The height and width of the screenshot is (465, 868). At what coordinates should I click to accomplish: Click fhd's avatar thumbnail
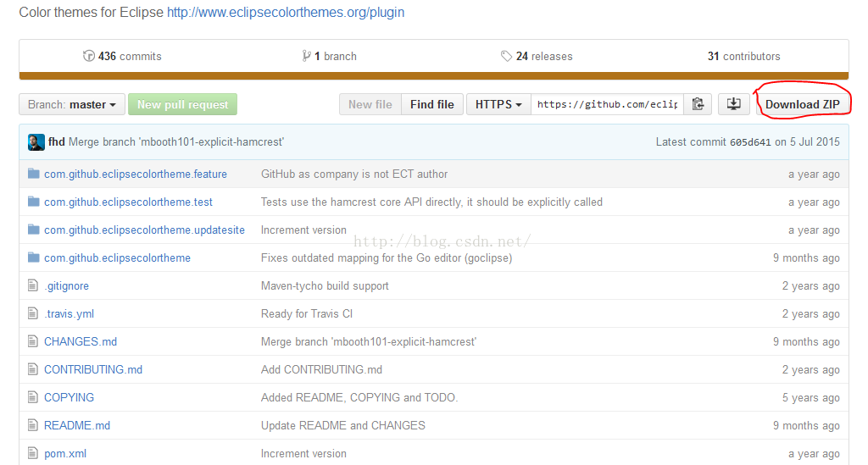point(36,142)
